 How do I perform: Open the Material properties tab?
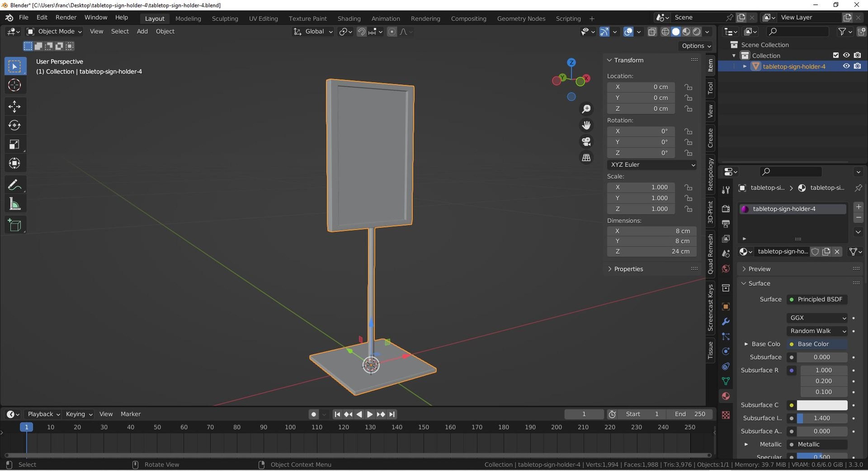pyautogui.click(x=726, y=396)
